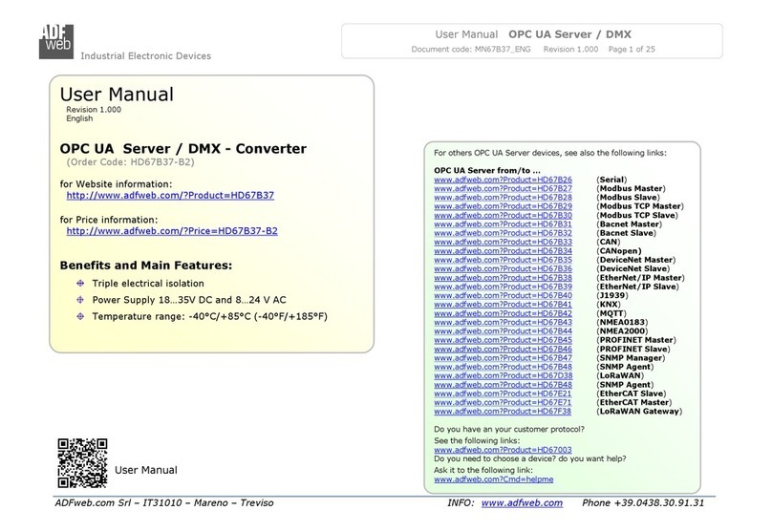The height and width of the screenshot is (532, 772).
Task: Click the 'OPC UA Server / DMX - Converter' heading
Action: 183,149
